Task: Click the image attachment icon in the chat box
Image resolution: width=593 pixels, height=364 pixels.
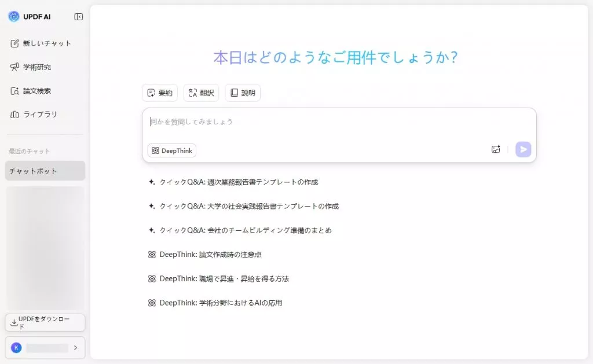Action: pyautogui.click(x=496, y=149)
